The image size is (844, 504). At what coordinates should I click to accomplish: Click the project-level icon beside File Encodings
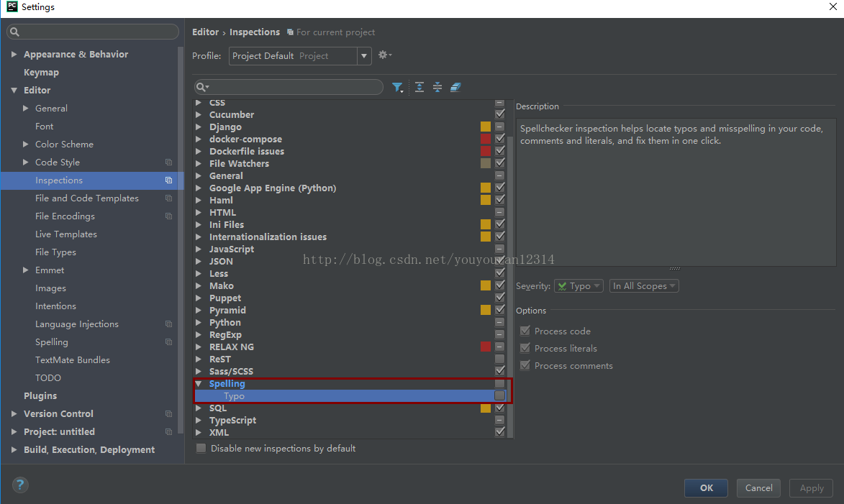coord(168,216)
